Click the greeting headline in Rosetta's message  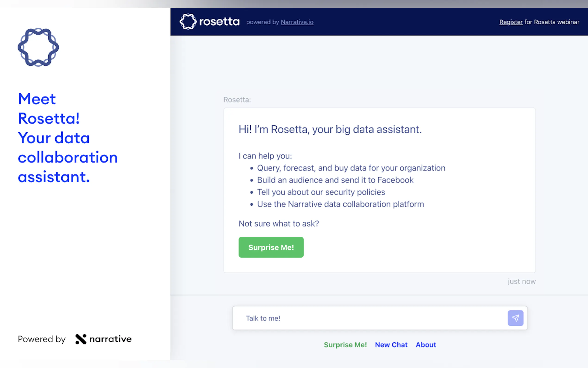pos(330,129)
